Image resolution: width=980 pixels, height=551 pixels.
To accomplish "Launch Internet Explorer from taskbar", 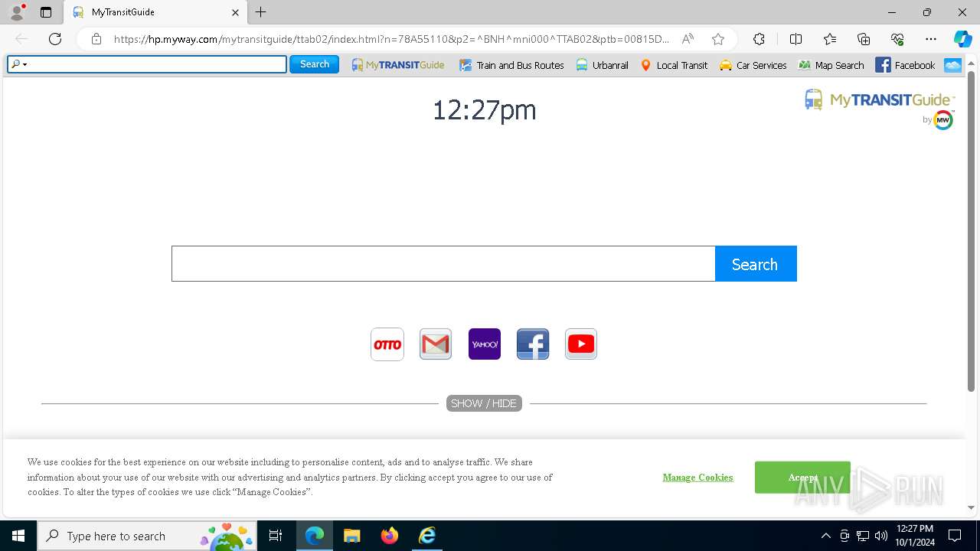I will point(426,536).
